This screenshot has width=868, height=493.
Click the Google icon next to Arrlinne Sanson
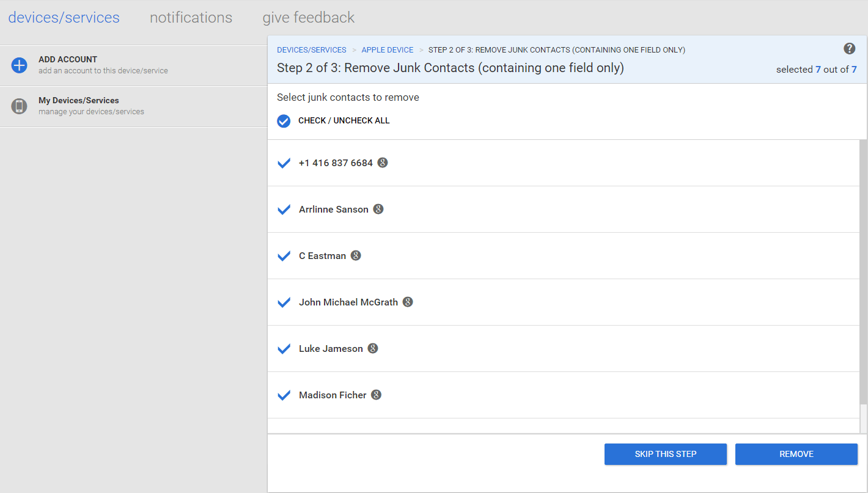pos(378,209)
